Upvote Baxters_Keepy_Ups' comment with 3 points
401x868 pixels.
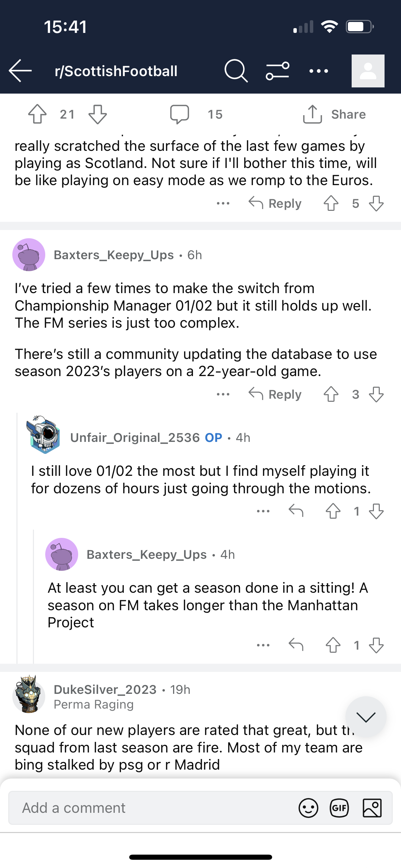331,394
